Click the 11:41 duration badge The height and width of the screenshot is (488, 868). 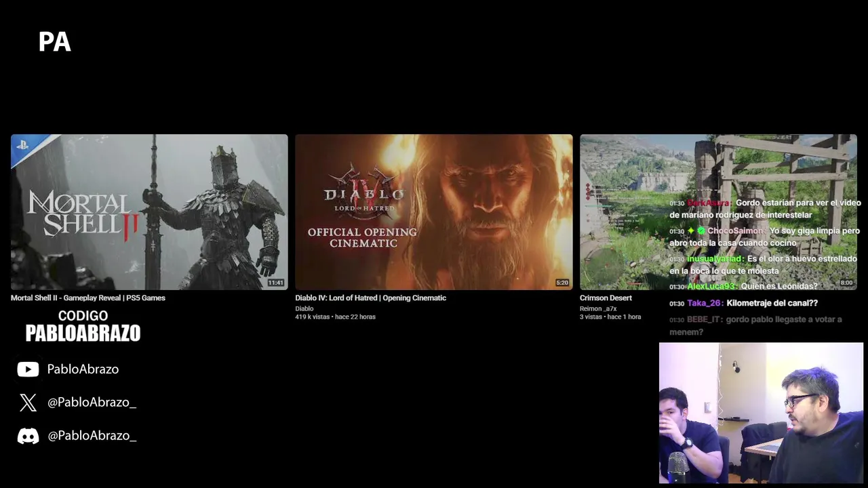pyautogui.click(x=275, y=283)
